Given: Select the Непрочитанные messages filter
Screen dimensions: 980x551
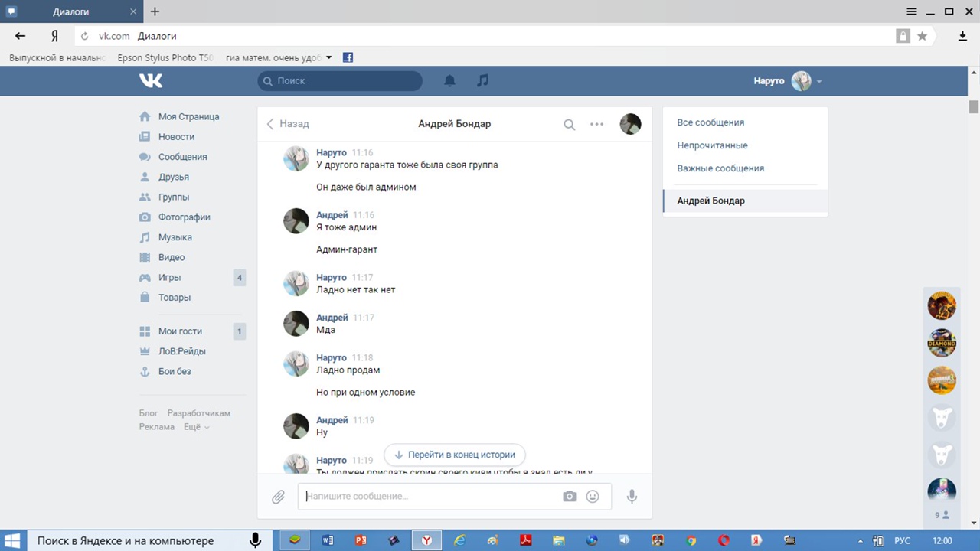Looking at the screenshot, I should click(712, 145).
